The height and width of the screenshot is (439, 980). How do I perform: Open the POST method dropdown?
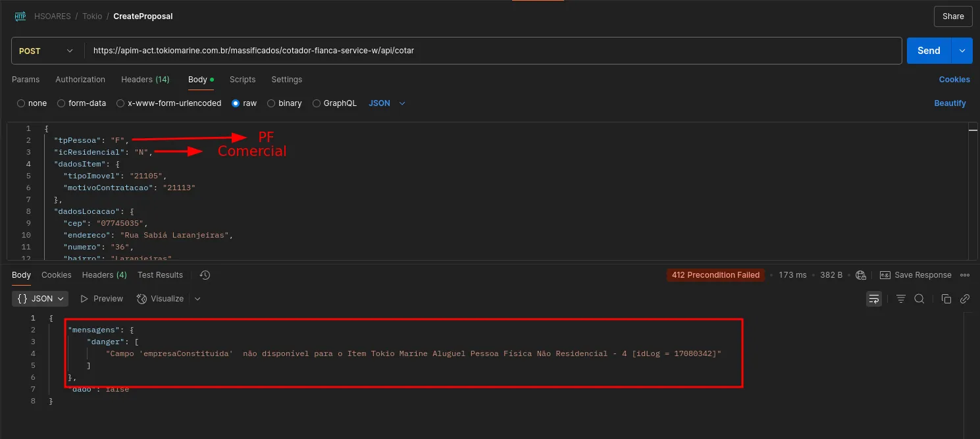click(x=46, y=51)
